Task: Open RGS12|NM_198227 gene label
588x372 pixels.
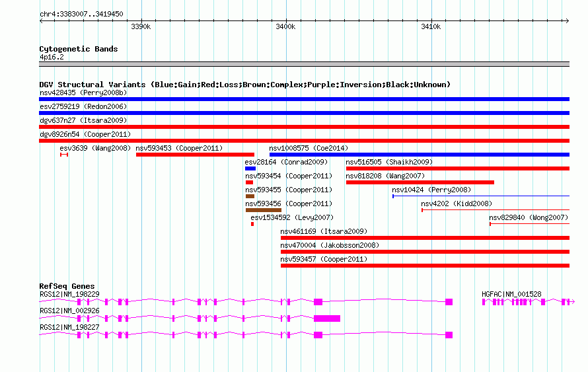Action: coord(69,327)
